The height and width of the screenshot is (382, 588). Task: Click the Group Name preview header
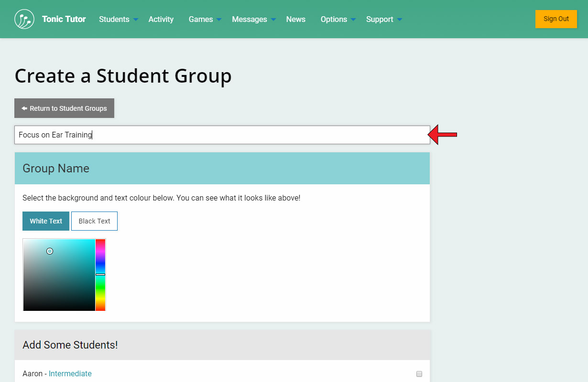[222, 169]
